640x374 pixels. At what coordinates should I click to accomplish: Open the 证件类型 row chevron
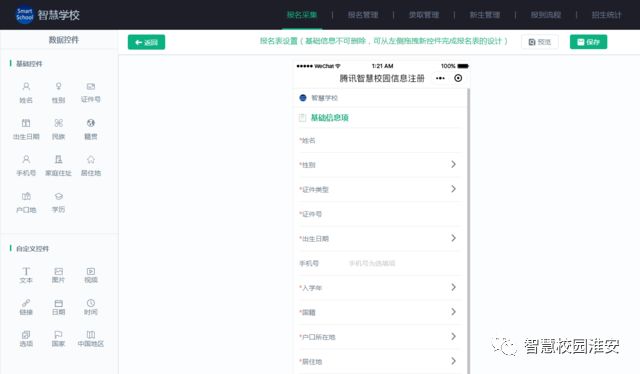(453, 189)
